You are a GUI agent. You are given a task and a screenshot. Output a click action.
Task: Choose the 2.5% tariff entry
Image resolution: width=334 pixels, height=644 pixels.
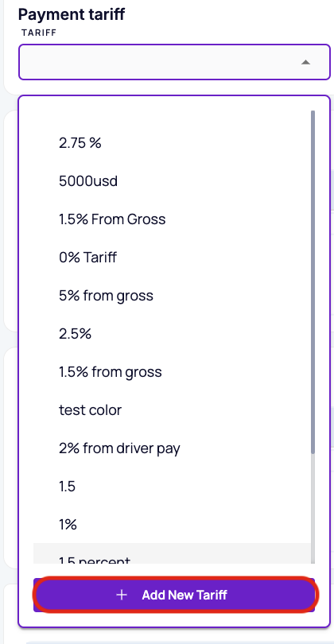(172, 334)
